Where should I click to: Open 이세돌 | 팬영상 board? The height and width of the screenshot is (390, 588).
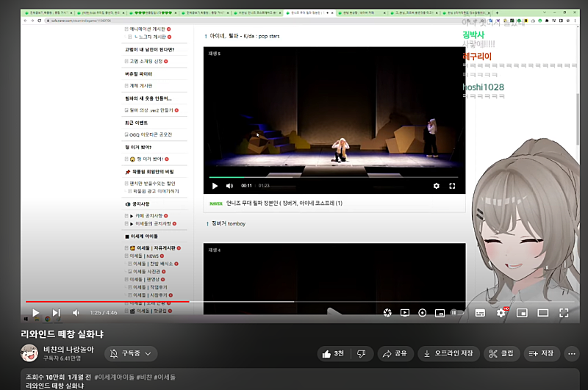click(146, 280)
